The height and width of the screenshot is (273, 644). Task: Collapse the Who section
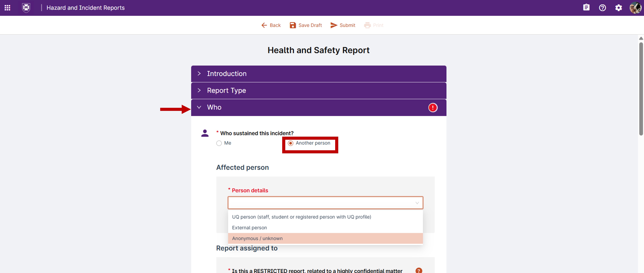coord(318,107)
